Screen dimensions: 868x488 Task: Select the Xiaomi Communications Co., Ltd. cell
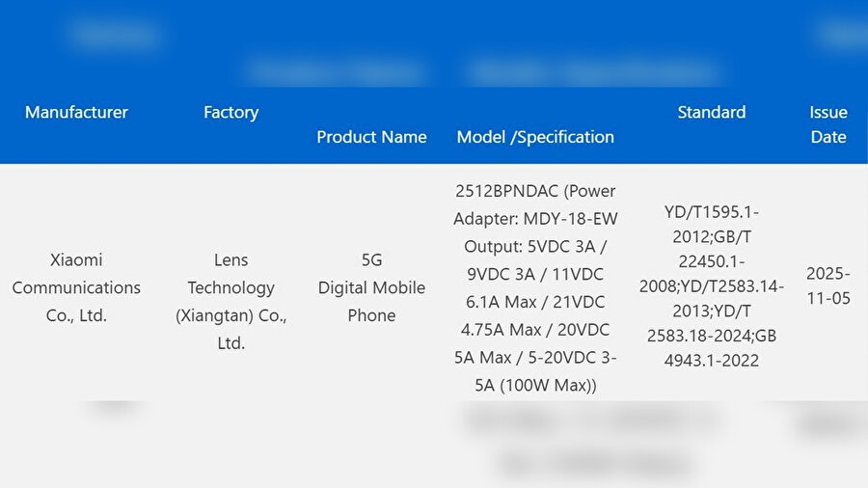tap(76, 287)
